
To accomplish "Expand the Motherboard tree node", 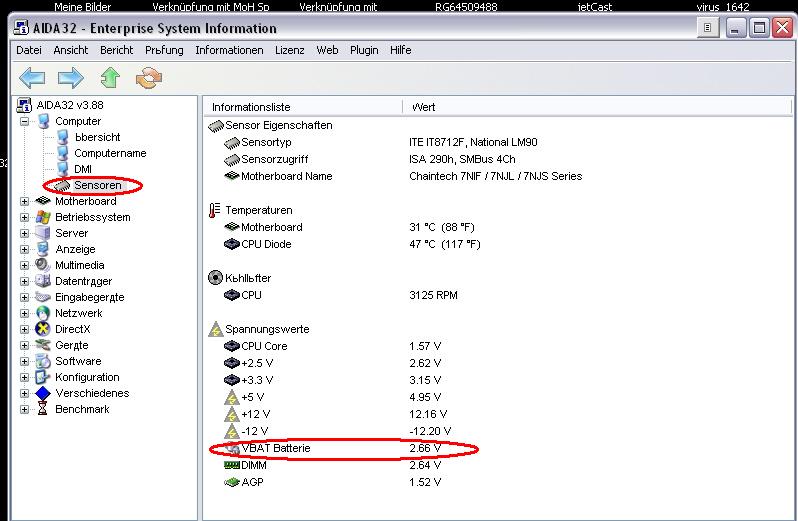I will [x=24, y=201].
